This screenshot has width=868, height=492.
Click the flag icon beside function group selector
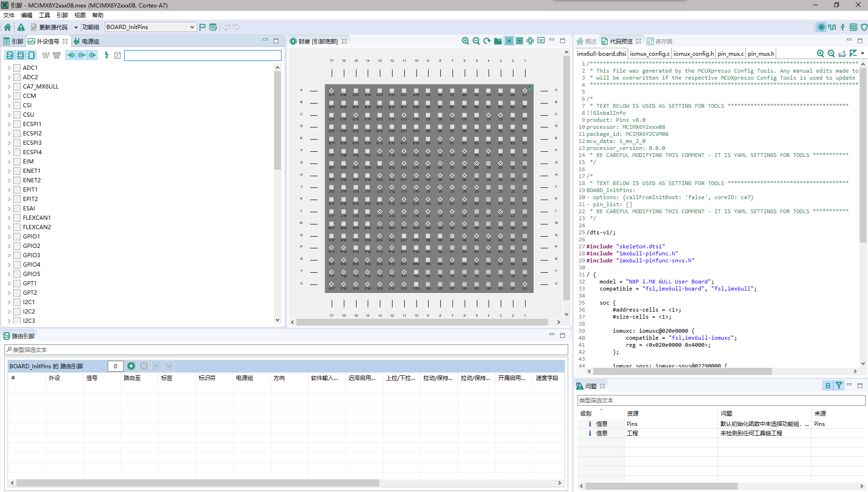[202, 27]
